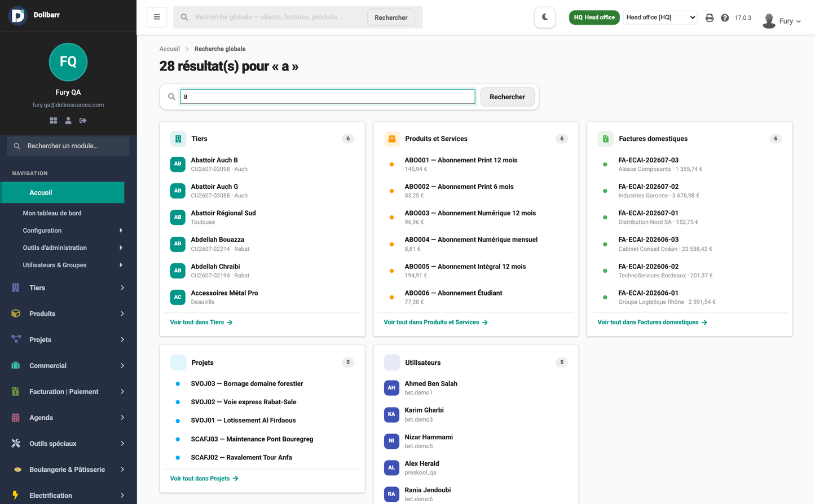Click the Fury user avatar icon

tap(769, 21)
